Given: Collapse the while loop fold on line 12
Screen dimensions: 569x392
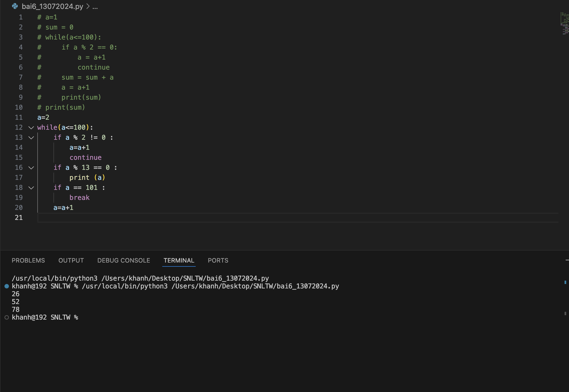Looking at the screenshot, I should [x=31, y=128].
